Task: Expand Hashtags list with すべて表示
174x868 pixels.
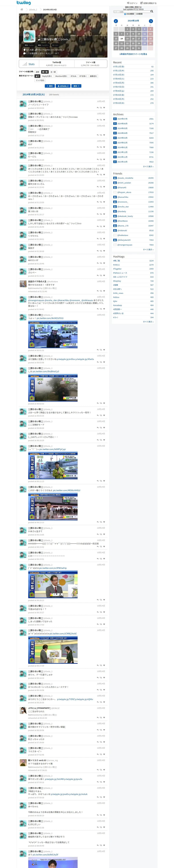Action: (x=148, y=322)
